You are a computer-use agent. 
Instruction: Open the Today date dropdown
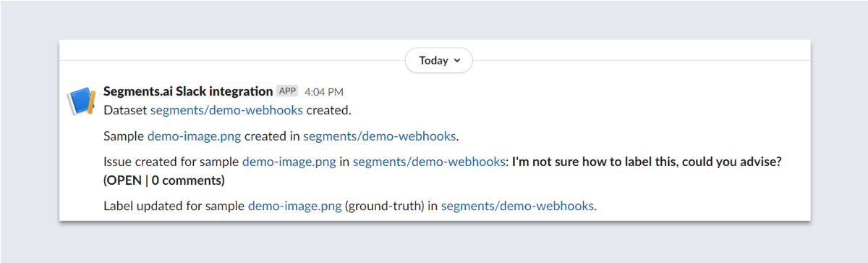tap(438, 60)
